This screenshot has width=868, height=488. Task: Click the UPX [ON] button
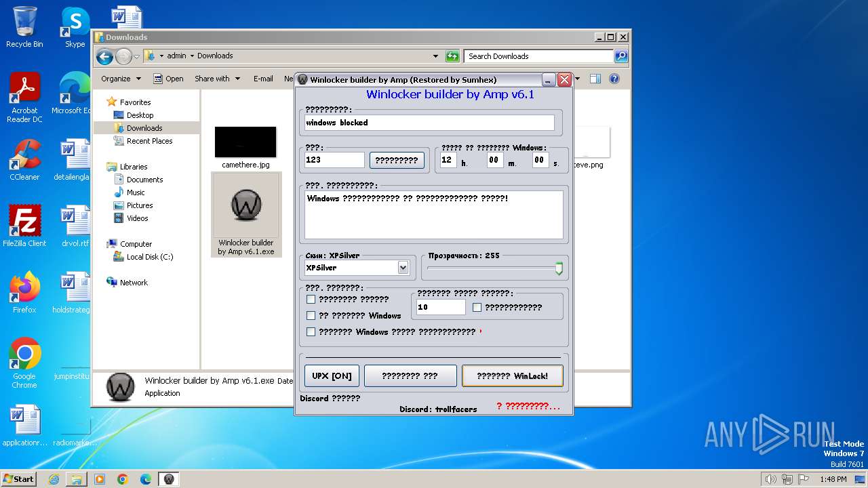click(x=332, y=375)
